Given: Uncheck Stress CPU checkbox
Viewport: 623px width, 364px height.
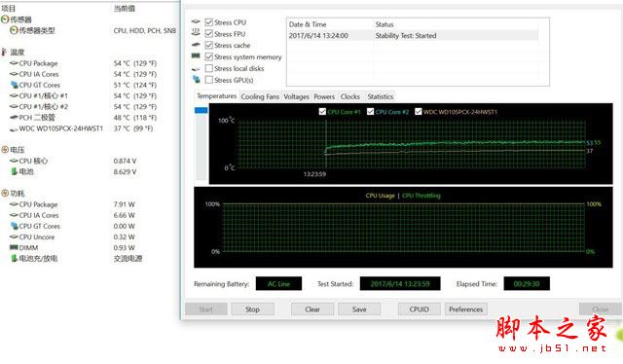Looking at the screenshot, I should pos(209,22).
